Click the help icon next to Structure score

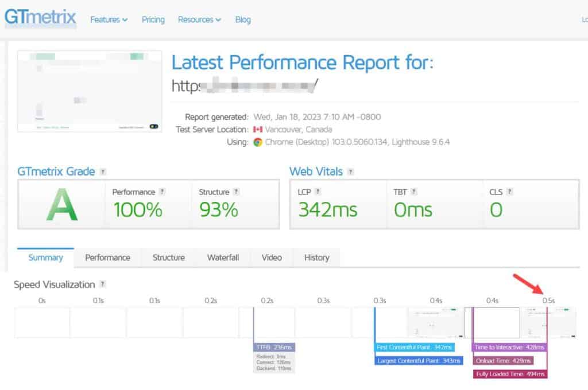[236, 192]
